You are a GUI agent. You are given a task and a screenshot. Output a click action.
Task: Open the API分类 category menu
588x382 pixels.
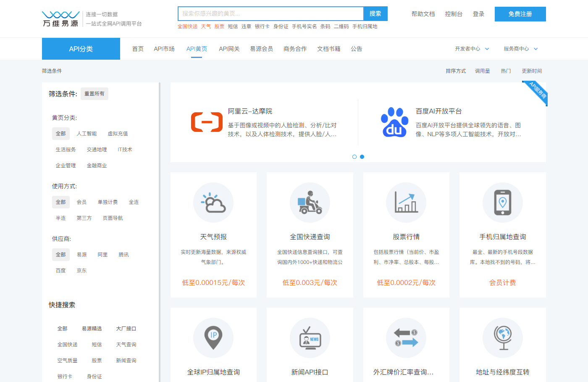pyautogui.click(x=81, y=49)
